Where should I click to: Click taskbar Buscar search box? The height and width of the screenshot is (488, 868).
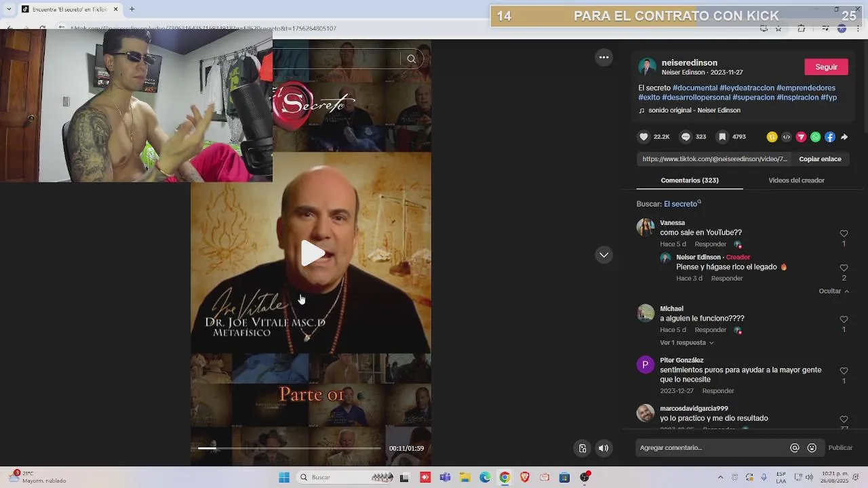click(345, 477)
